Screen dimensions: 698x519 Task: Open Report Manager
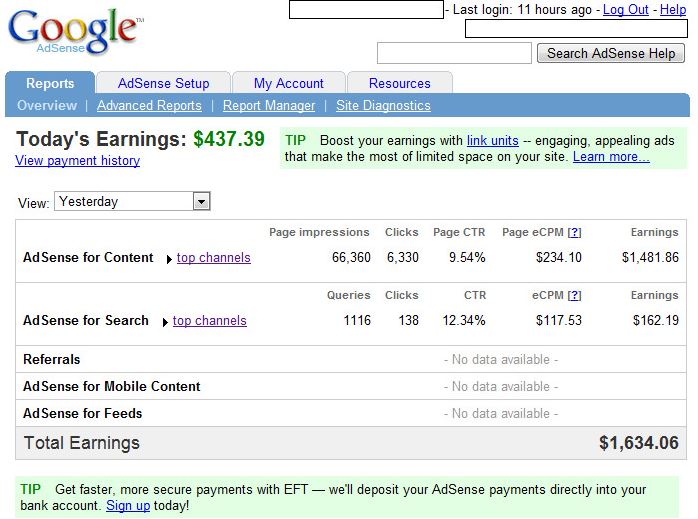[269, 105]
